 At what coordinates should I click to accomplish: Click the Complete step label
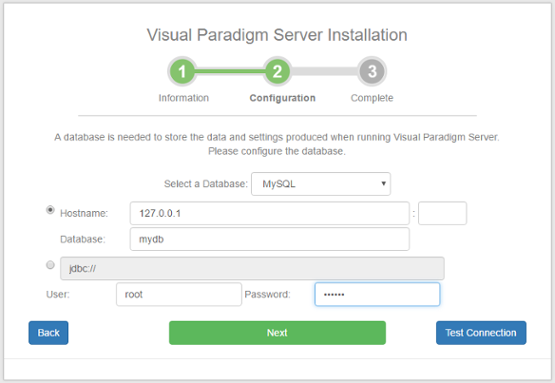tap(372, 98)
